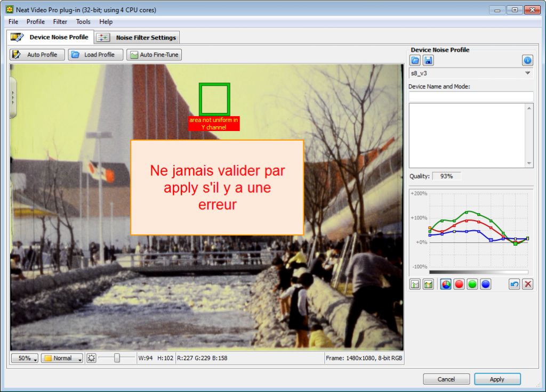The image size is (546, 392).
Task: Click the brightness sun icon
Action: pos(91,358)
